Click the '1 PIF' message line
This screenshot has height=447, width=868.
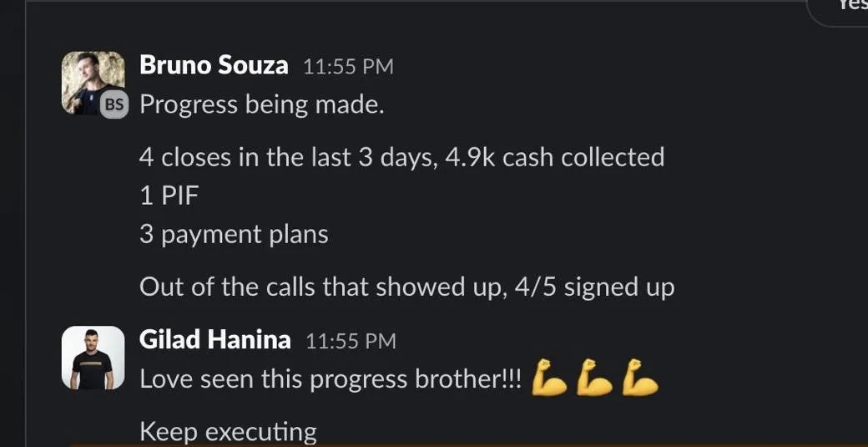(x=169, y=196)
